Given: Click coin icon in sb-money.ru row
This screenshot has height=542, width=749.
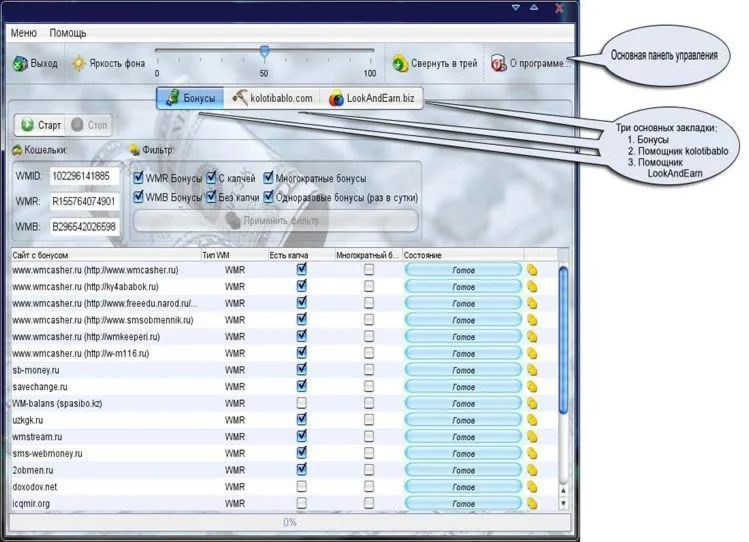Looking at the screenshot, I should point(532,369).
